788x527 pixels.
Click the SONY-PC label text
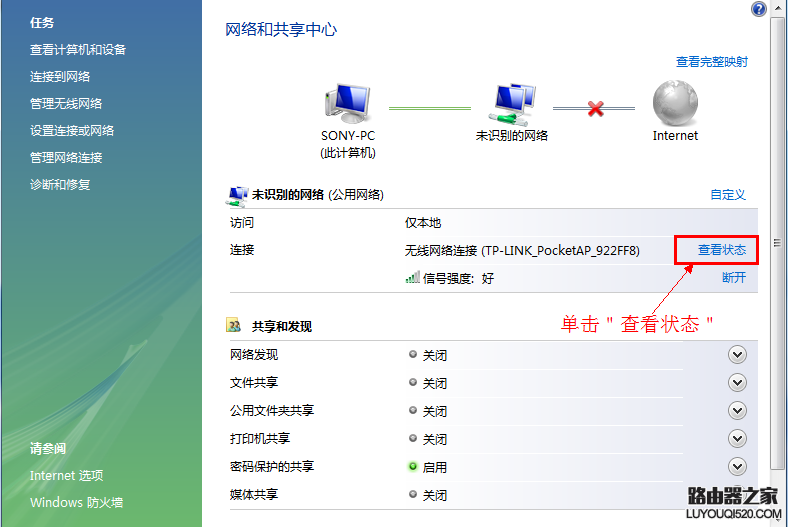point(348,136)
